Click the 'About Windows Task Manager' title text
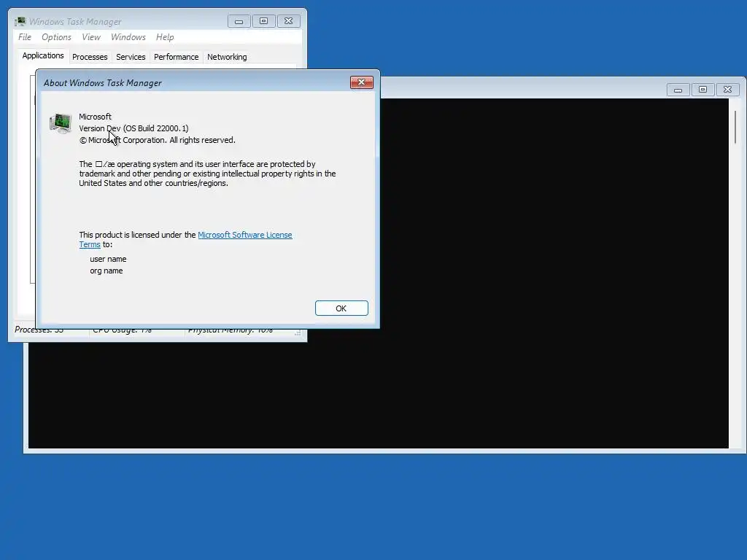The height and width of the screenshot is (560, 747). pyautogui.click(x=103, y=83)
